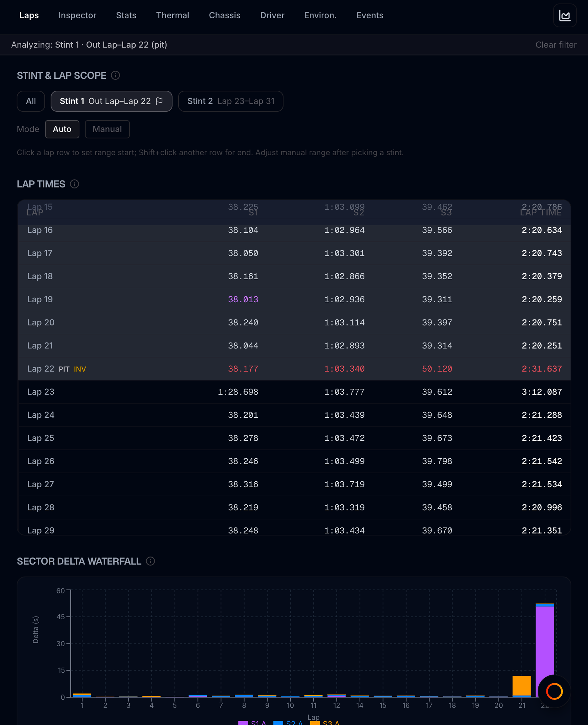The height and width of the screenshot is (725, 588).
Task: Select the Lap 26 row
Action: (294, 461)
